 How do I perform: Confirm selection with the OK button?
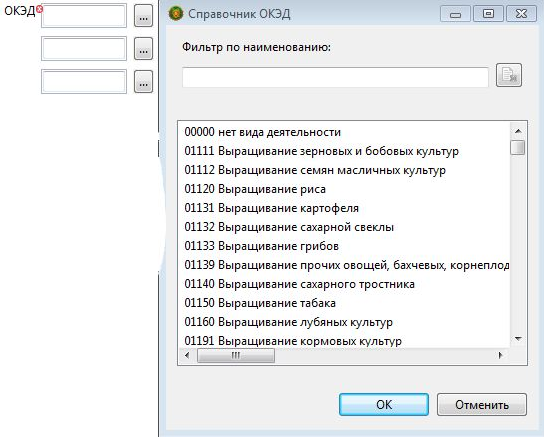pyautogui.click(x=384, y=404)
